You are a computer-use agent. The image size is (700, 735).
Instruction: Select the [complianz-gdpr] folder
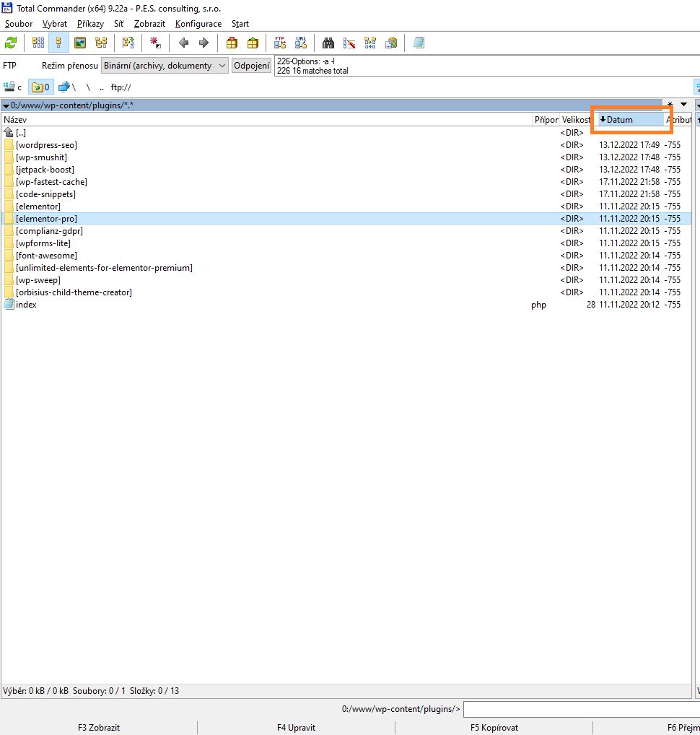coord(346,231)
